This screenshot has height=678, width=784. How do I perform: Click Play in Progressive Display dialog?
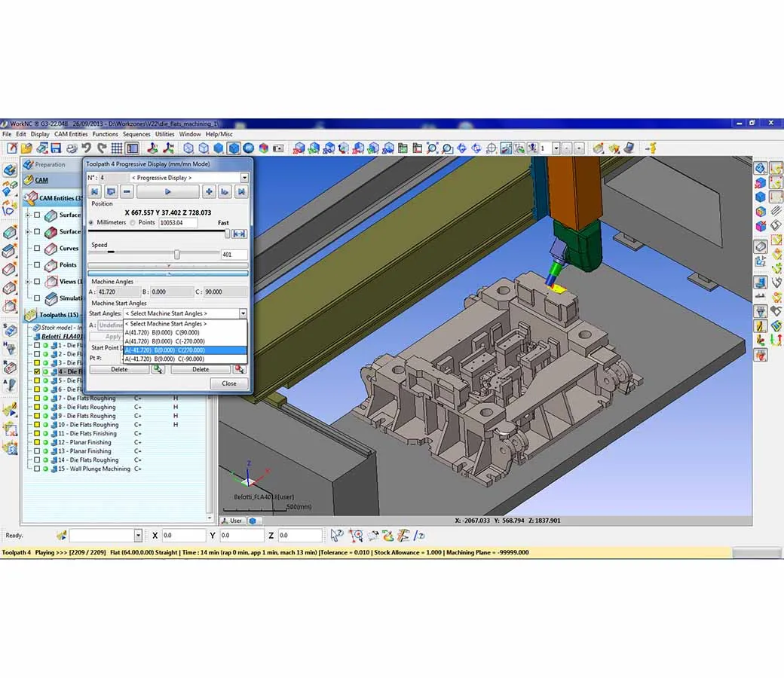tap(167, 192)
